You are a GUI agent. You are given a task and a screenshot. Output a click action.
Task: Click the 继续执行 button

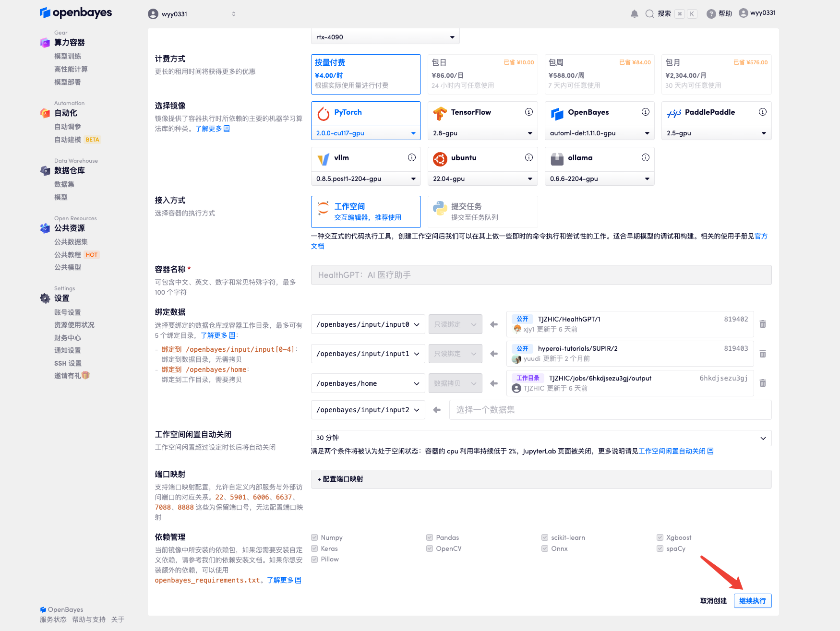coord(752,601)
